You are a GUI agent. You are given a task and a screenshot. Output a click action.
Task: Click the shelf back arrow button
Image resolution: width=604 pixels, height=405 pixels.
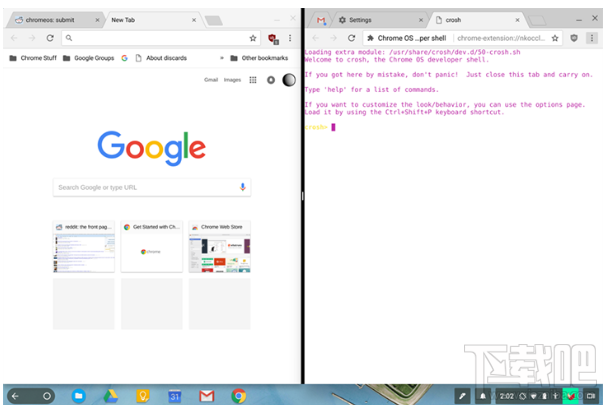15,396
